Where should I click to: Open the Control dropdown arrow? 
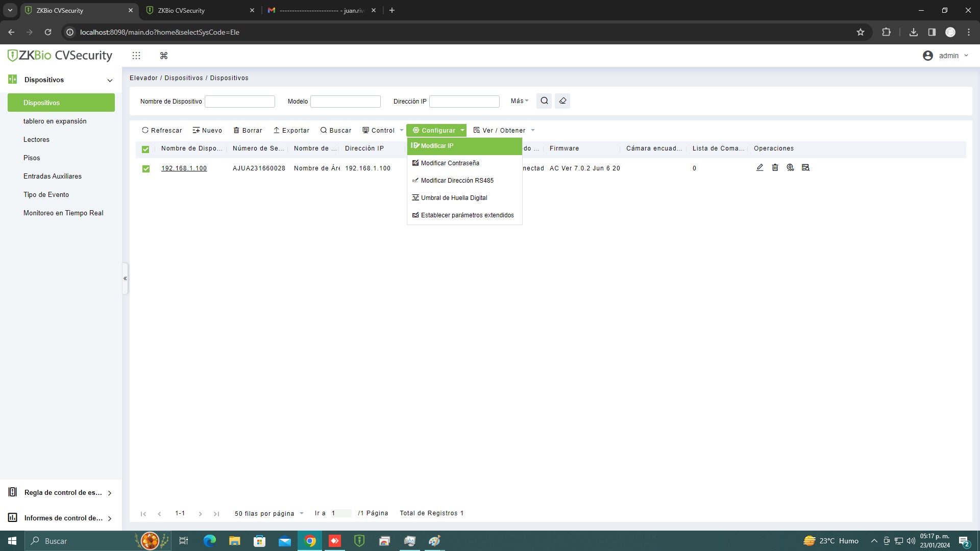coord(402,130)
